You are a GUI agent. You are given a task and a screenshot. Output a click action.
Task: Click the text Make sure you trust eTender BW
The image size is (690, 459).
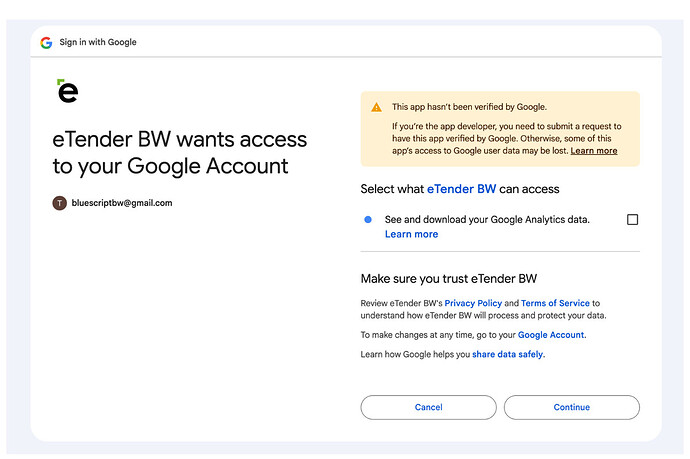pos(449,279)
